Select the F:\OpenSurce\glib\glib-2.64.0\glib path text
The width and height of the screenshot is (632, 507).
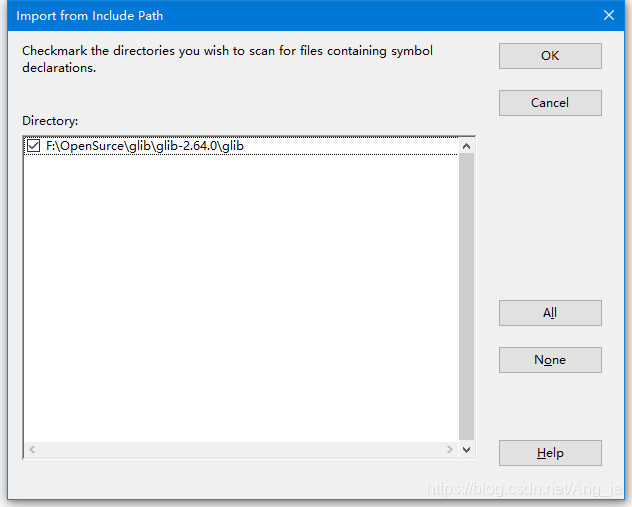tap(145, 146)
